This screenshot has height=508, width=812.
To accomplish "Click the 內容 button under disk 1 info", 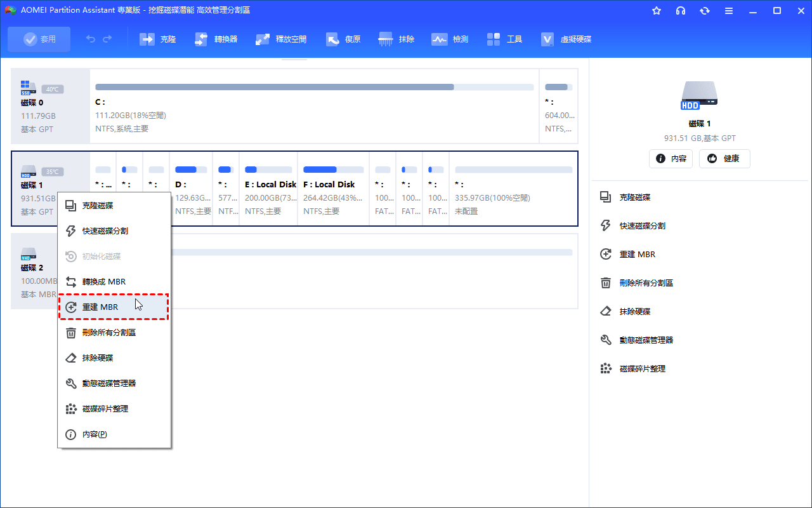I will coord(671,159).
